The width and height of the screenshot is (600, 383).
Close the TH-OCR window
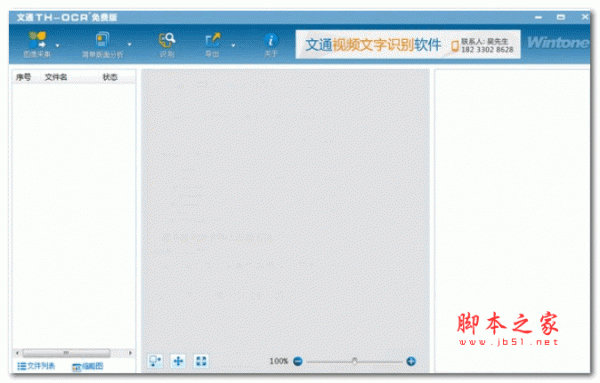(x=585, y=17)
